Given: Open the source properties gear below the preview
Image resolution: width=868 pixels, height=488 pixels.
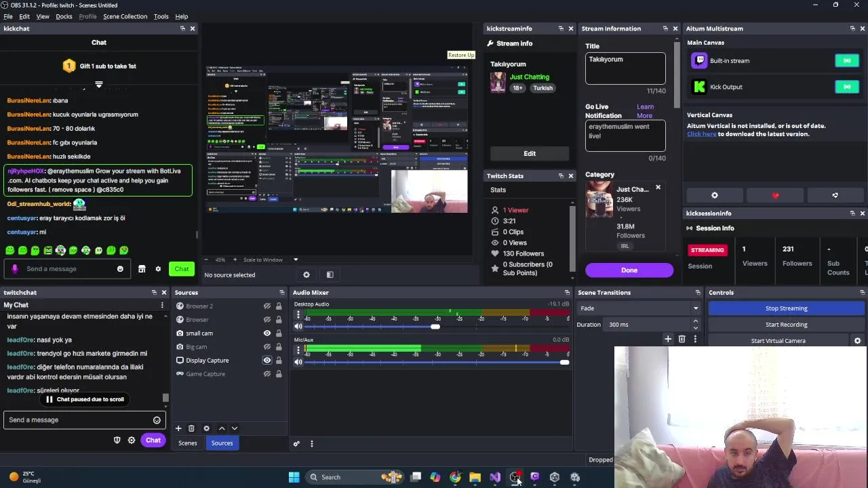Looking at the screenshot, I should [x=307, y=274].
